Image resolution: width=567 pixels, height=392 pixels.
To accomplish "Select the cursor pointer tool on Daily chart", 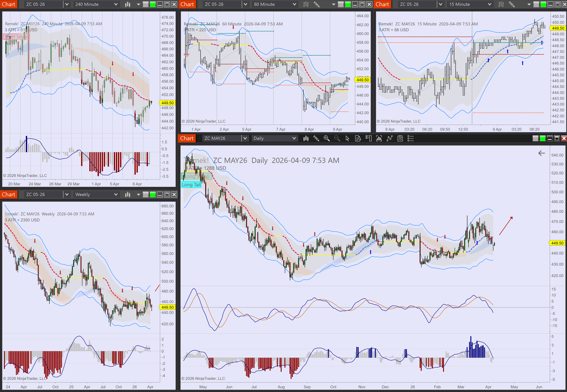I will tap(347, 138).
